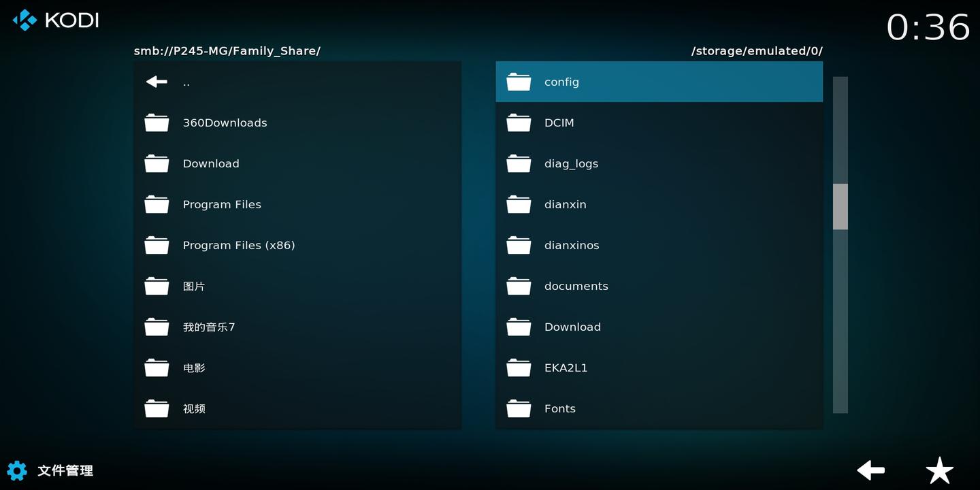Screen dimensions: 980x490
Task: Select the favorites star icon
Action: coord(939,470)
